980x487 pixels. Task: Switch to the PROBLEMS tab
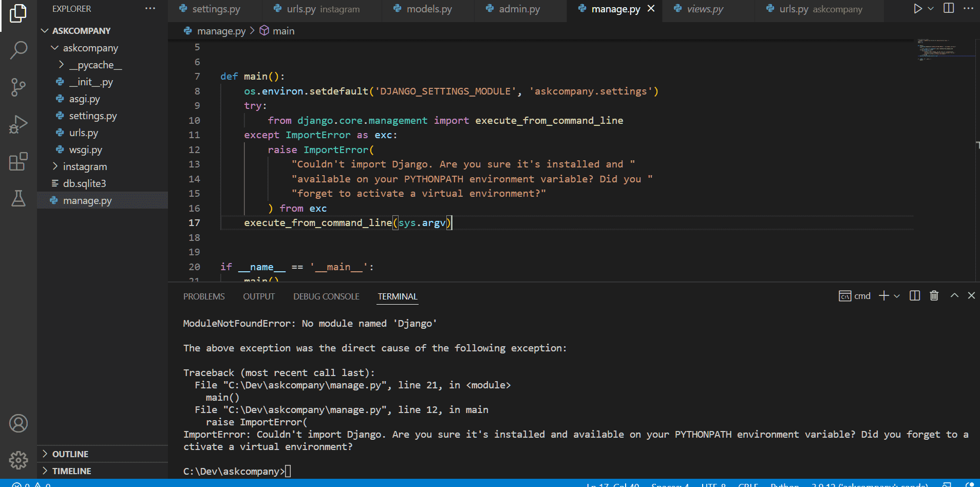(x=204, y=297)
